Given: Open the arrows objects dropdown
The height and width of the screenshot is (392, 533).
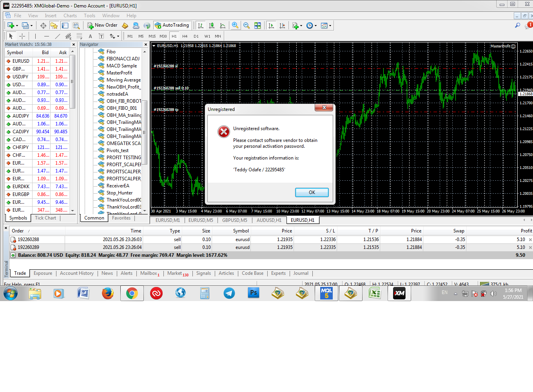Looking at the screenshot, I should tap(114, 36).
